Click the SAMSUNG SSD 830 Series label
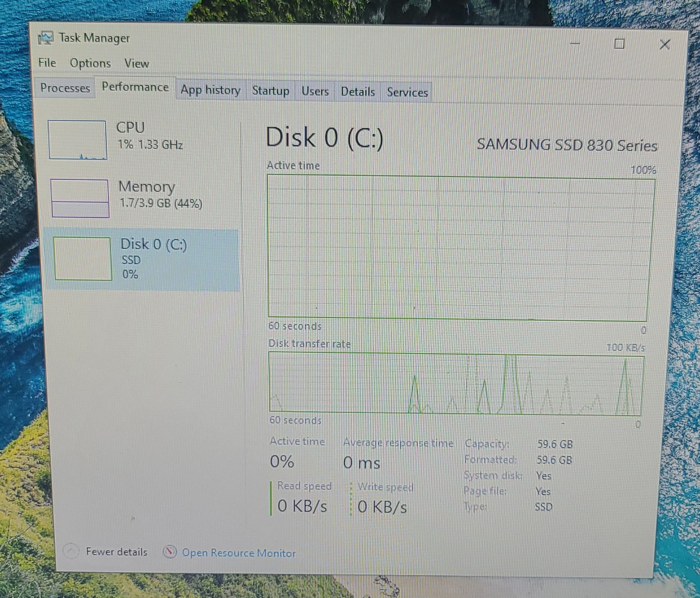This screenshot has height=598, width=700. pyautogui.click(x=567, y=145)
